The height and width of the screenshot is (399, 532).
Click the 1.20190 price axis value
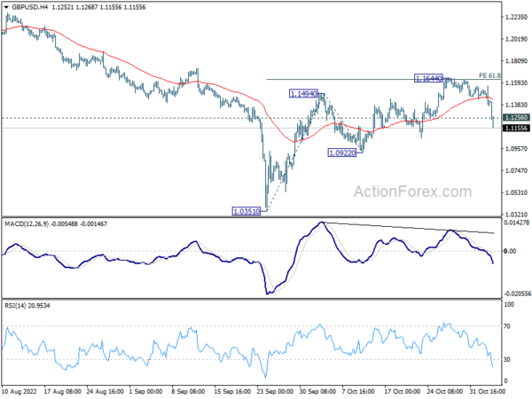coord(516,39)
